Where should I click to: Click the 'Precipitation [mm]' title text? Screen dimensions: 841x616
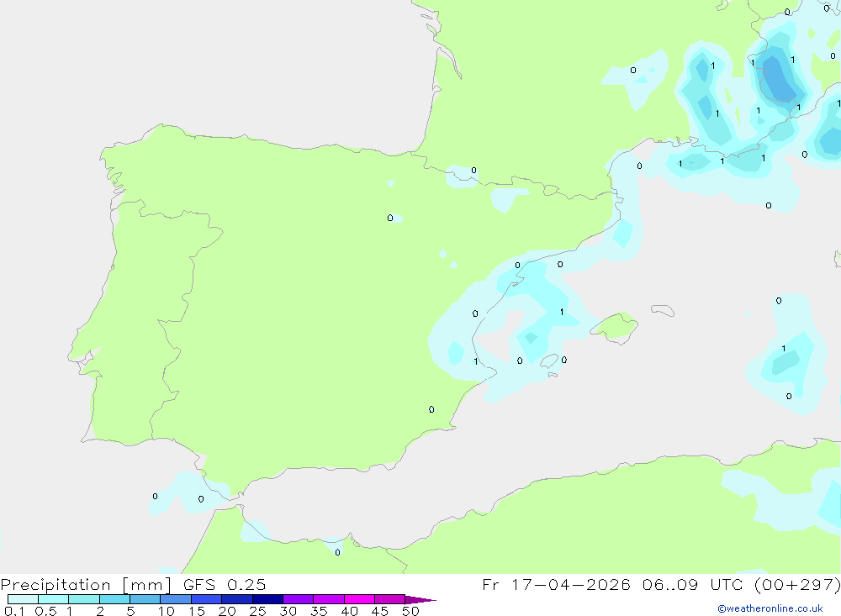86,585
